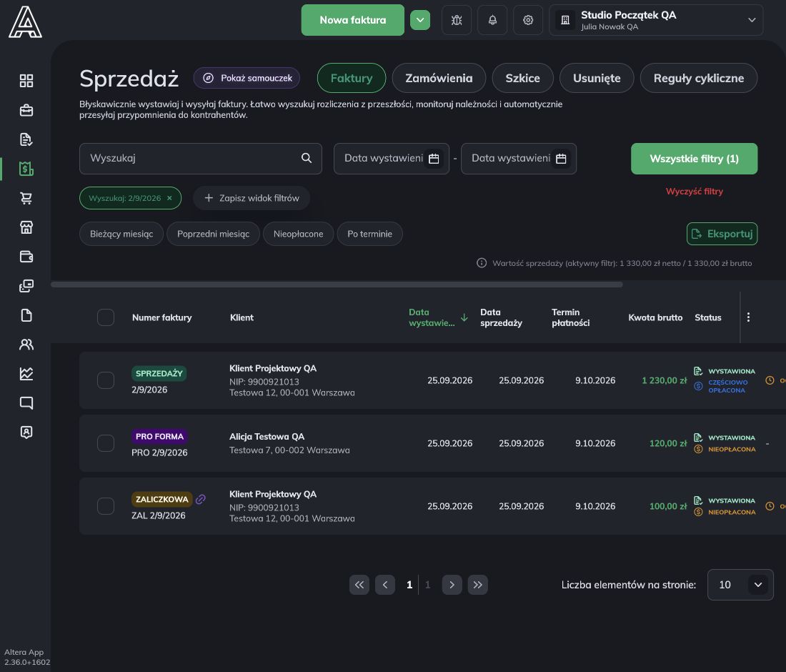Open the Studio Początek QA company switcher
Viewport: 786px width, 672px height.
656,20
